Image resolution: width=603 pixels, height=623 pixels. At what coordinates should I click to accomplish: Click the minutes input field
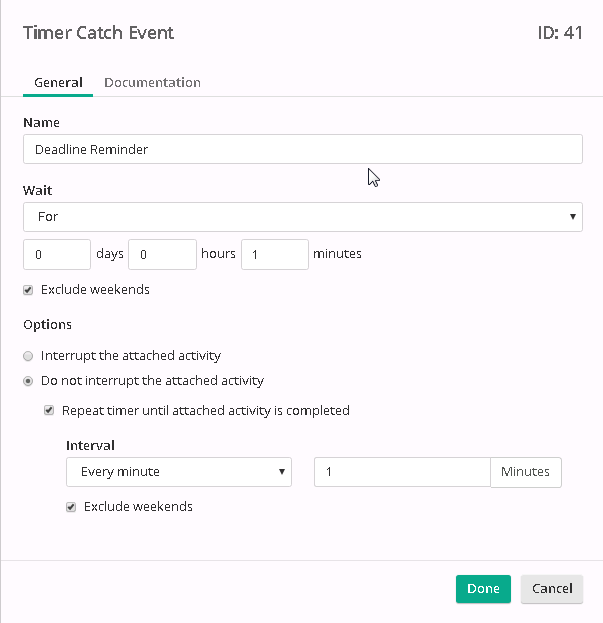(275, 254)
